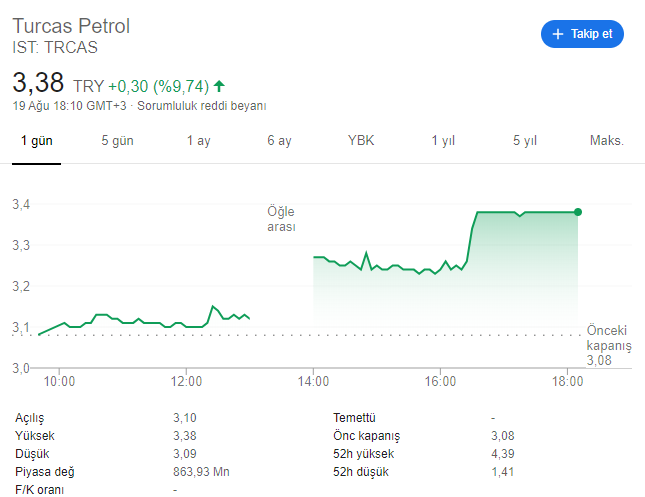Click the 3,0 price axis label
This screenshot has height=497, width=645.
click(x=21, y=368)
